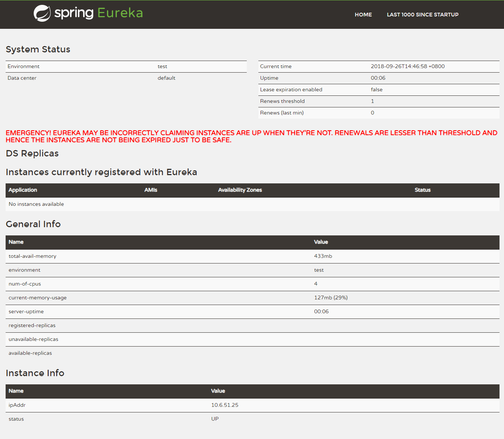This screenshot has width=504, height=439.
Task: Click the Renews threshold value 1
Action: 372,101
